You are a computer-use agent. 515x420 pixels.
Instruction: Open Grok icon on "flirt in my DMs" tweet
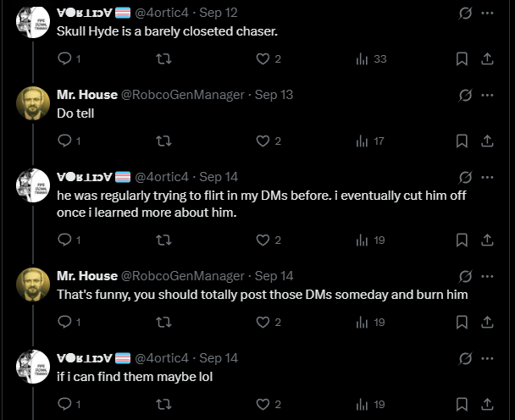click(464, 177)
